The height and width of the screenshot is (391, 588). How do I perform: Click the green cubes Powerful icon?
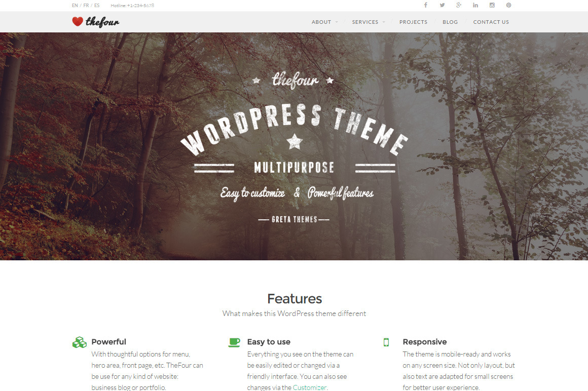coord(79,342)
